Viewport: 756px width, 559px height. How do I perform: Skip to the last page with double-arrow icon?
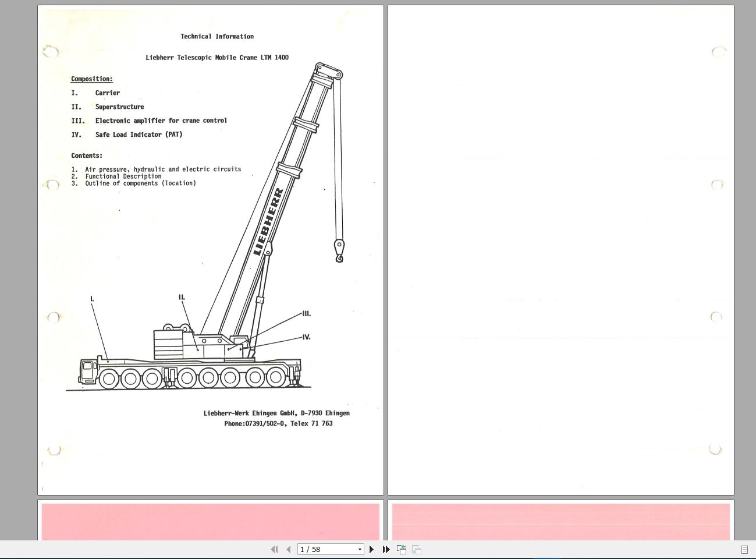pyautogui.click(x=386, y=549)
